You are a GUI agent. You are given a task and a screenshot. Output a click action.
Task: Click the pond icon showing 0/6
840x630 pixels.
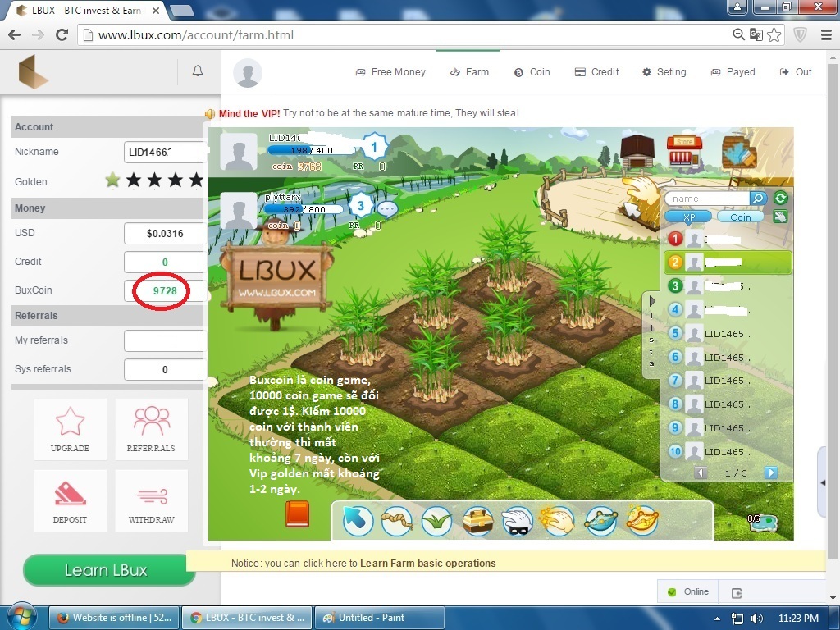[762, 523]
